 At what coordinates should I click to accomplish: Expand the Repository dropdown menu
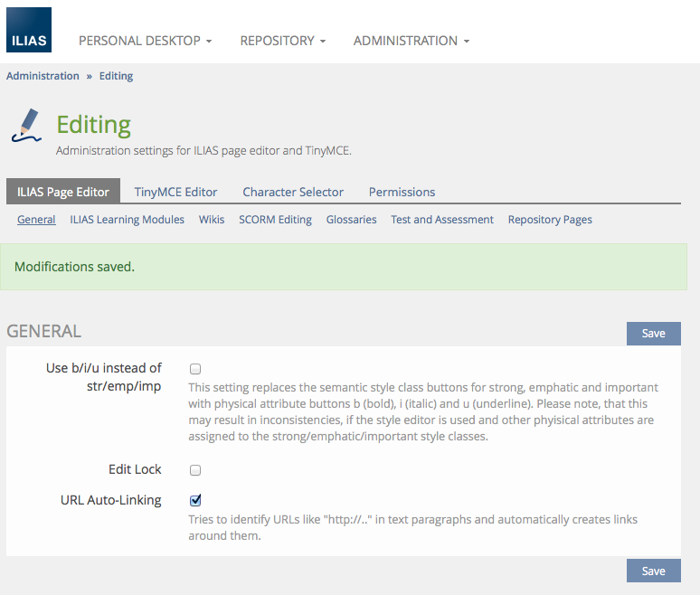pos(282,41)
